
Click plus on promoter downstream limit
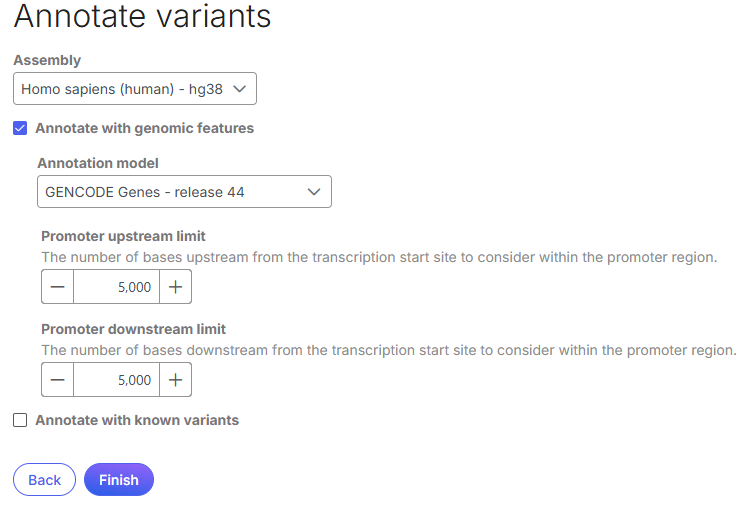(175, 380)
